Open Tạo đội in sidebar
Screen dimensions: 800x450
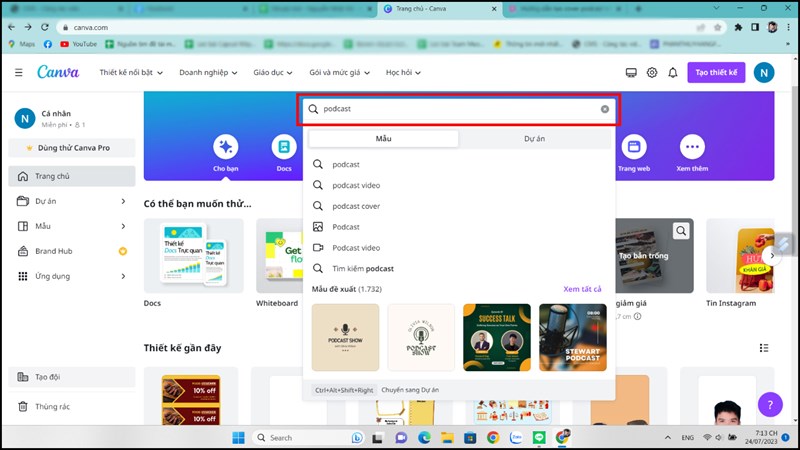pyautogui.click(x=72, y=377)
